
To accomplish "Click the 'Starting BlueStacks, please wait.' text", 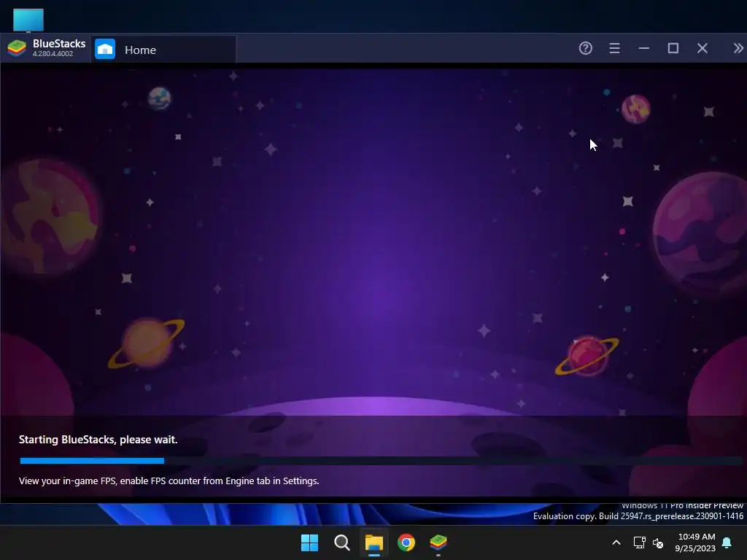I will pos(98,440).
